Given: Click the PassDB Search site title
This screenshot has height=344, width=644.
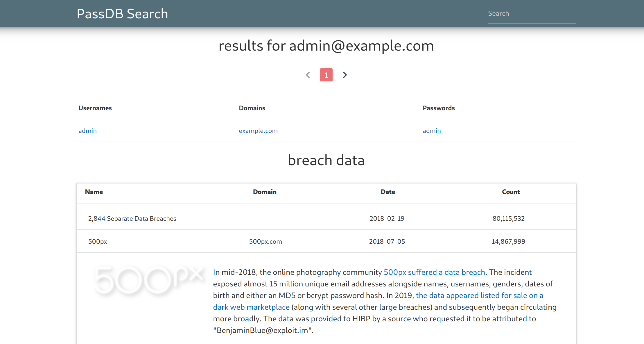Looking at the screenshot, I should point(122,14).
